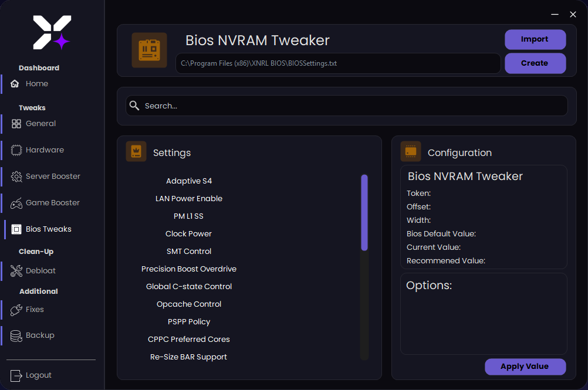Open Server Booster via its gear icon

point(15,176)
